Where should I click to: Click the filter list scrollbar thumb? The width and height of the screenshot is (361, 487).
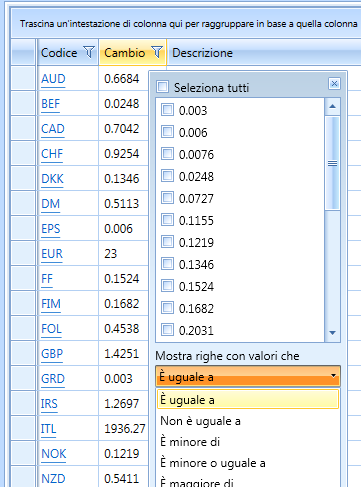[332, 163]
